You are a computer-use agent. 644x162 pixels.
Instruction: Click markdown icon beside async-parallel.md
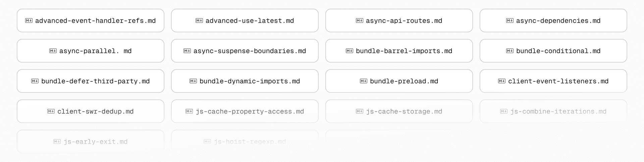(53, 51)
